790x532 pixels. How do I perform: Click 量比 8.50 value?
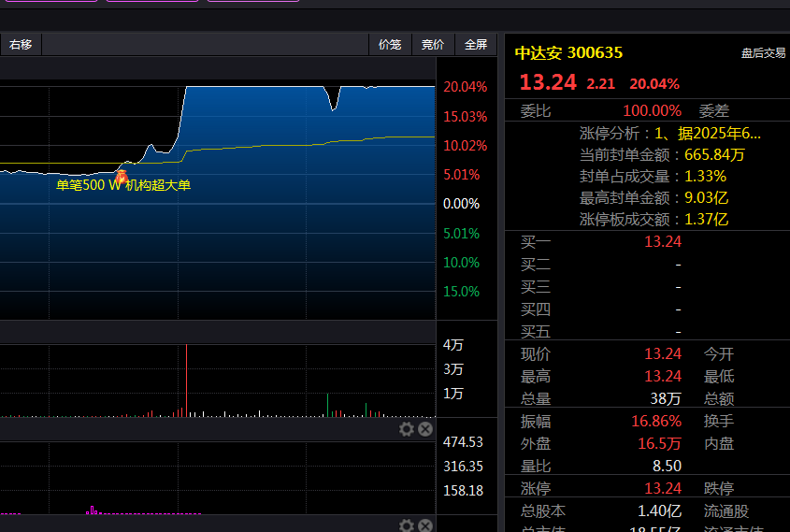[667, 466]
